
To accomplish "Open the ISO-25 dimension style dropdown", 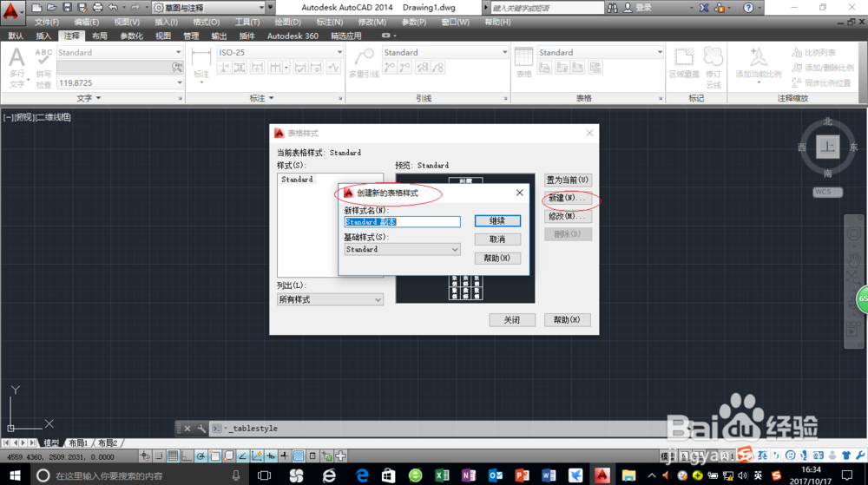I will (339, 52).
